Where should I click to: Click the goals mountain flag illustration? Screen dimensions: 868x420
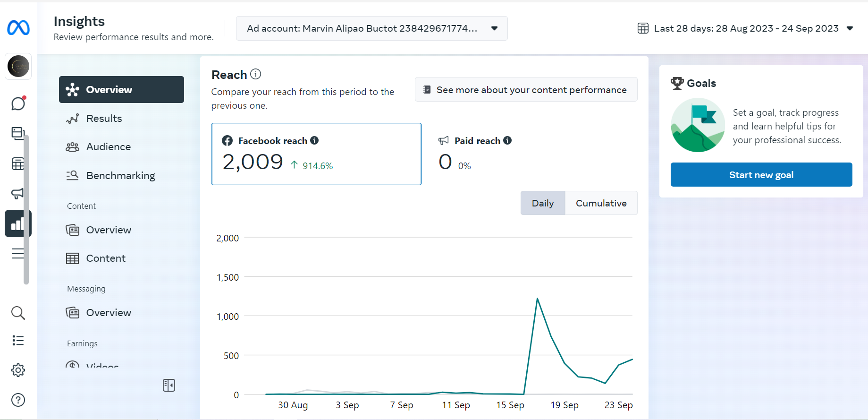[x=698, y=125]
